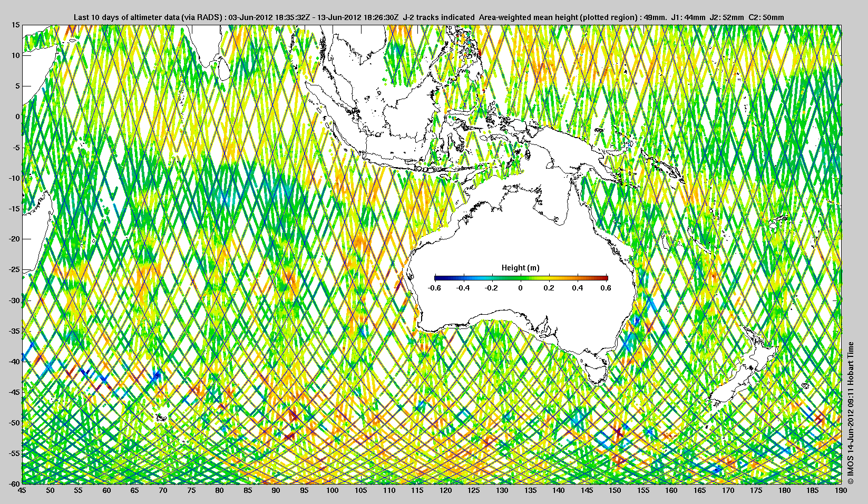Click the Height colorbar gradient strip

[521, 278]
